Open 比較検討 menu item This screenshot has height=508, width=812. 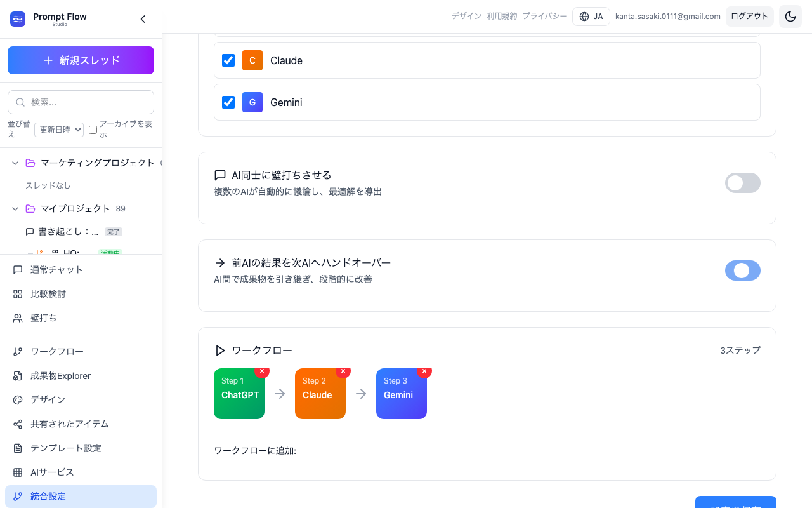click(x=81, y=294)
